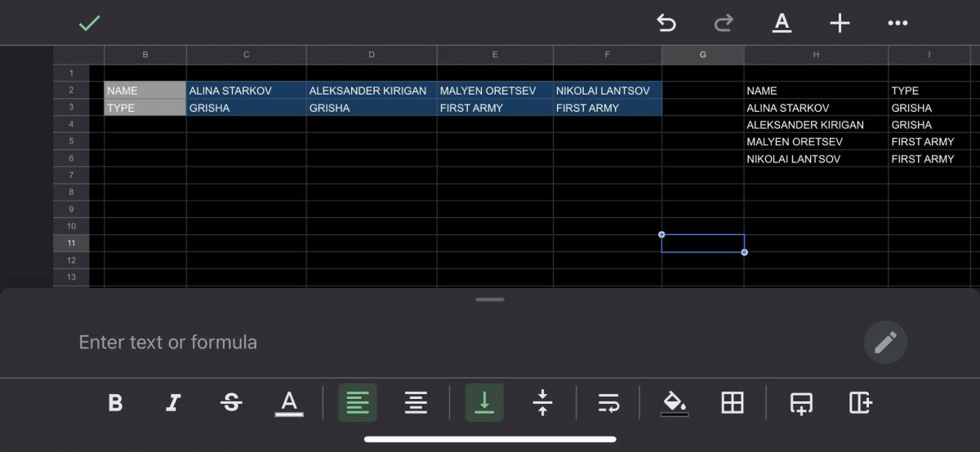
Task: Confirm edit with the green checkmark
Action: [x=89, y=24]
